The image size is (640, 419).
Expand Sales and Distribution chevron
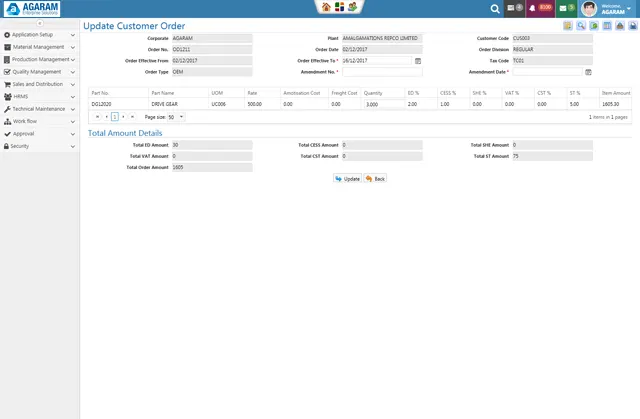(x=73, y=84)
